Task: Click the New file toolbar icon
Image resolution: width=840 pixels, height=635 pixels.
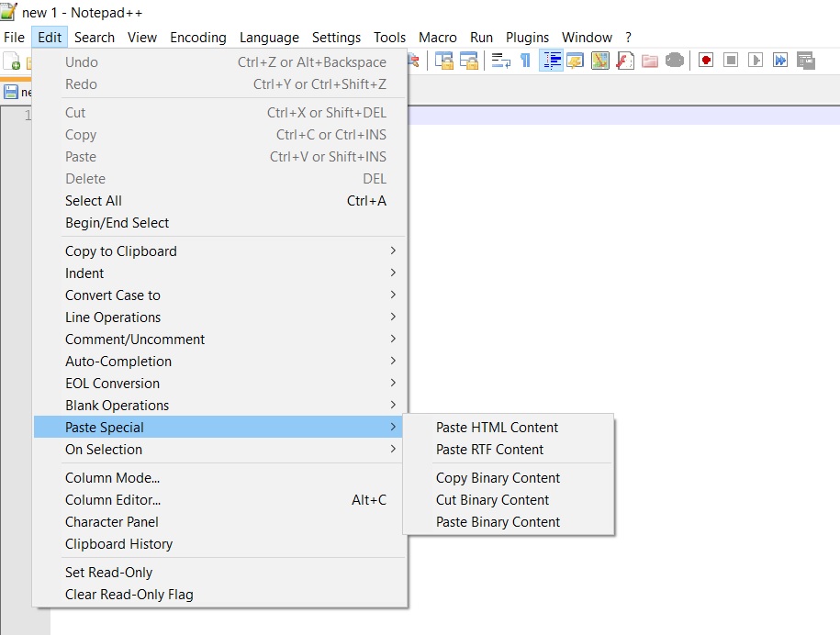Action: point(12,61)
